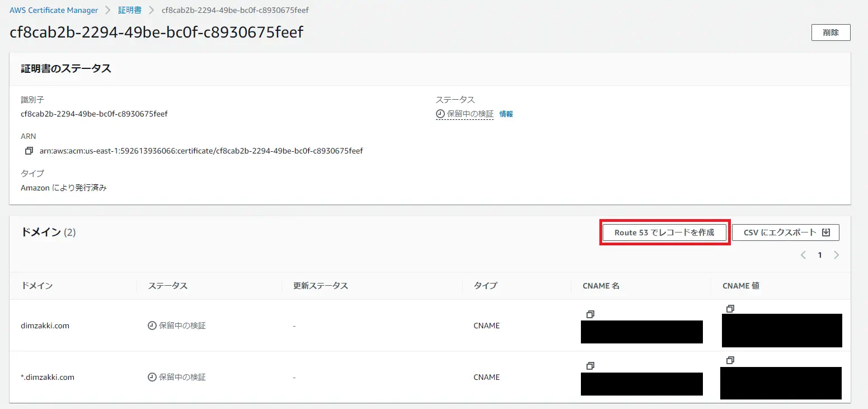Viewport: 868px width, 409px height.
Task: Click the previous page chevron in pagination
Action: [803, 254]
